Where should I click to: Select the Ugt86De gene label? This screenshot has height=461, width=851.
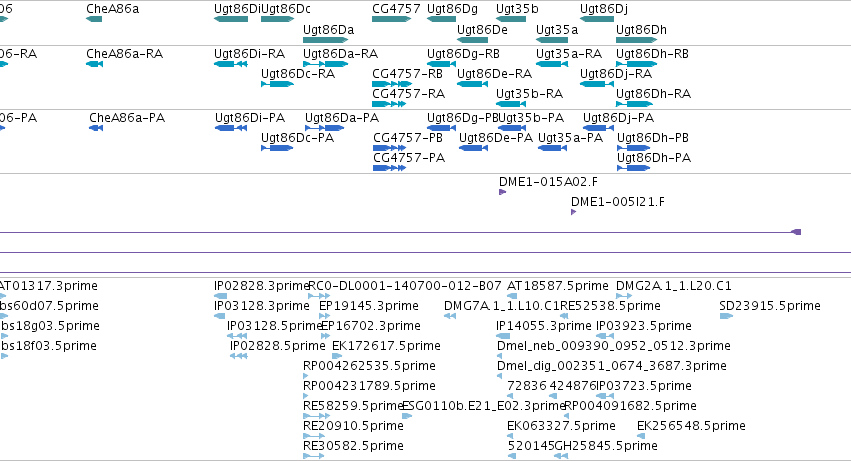click(x=482, y=30)
